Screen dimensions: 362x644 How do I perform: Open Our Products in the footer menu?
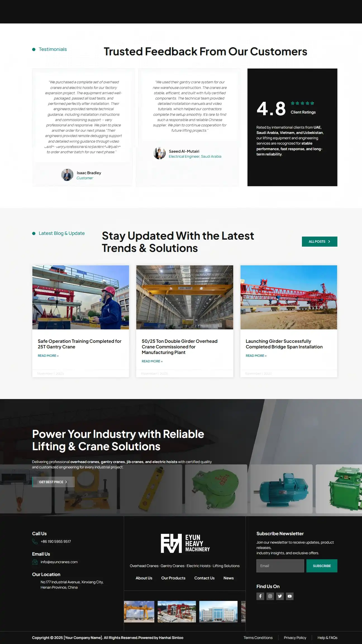(x=173, y=578)
